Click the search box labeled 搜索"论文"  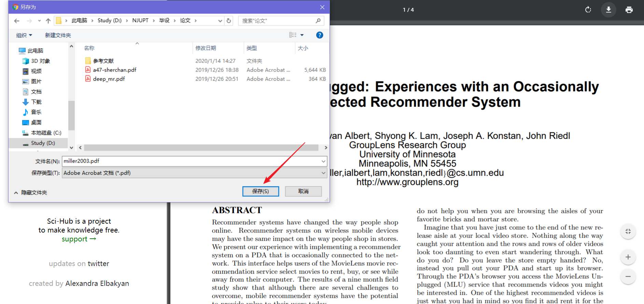281,21
